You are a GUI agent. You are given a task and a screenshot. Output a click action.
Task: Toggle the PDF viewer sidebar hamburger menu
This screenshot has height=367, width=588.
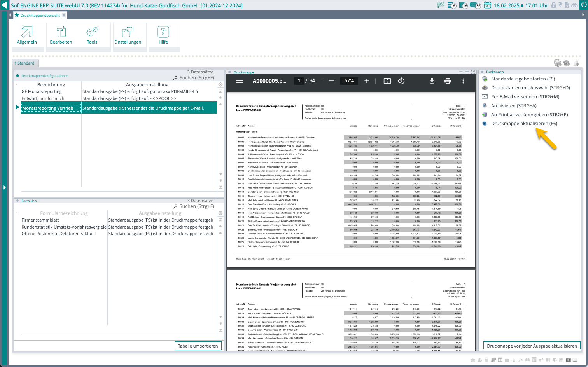point(240,81)
